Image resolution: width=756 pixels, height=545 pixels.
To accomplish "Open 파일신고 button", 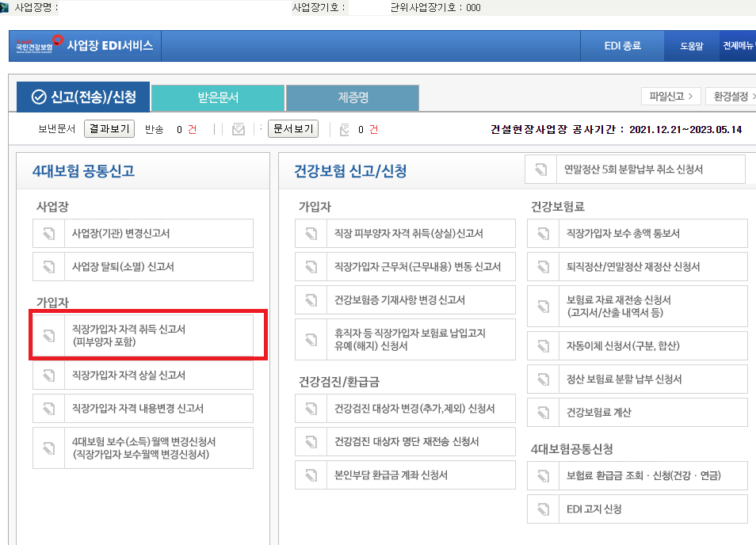I will [670, 97].
